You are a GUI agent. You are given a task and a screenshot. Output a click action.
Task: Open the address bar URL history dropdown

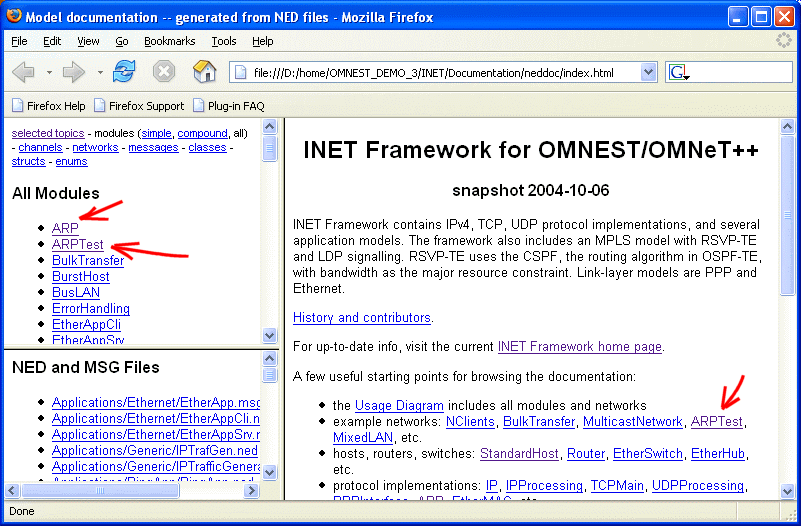tap(648, 73)
